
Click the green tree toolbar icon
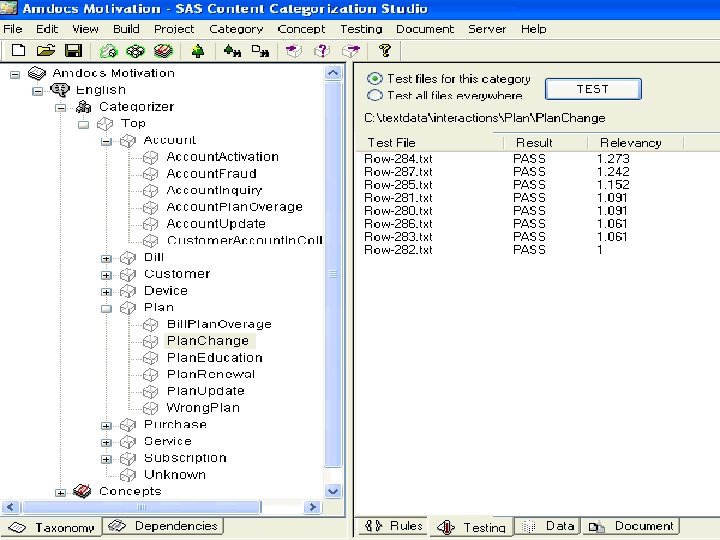(198, 51)
